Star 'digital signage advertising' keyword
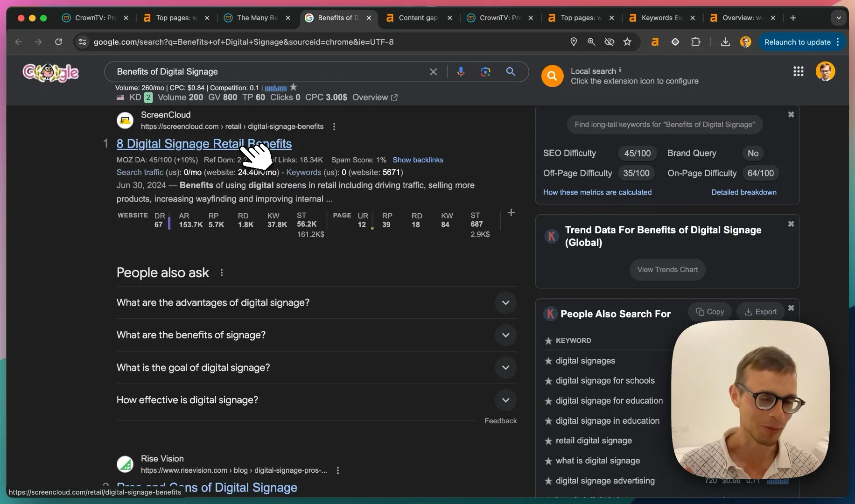The height and width of the screenshot is (504, 855). (548, 481)
